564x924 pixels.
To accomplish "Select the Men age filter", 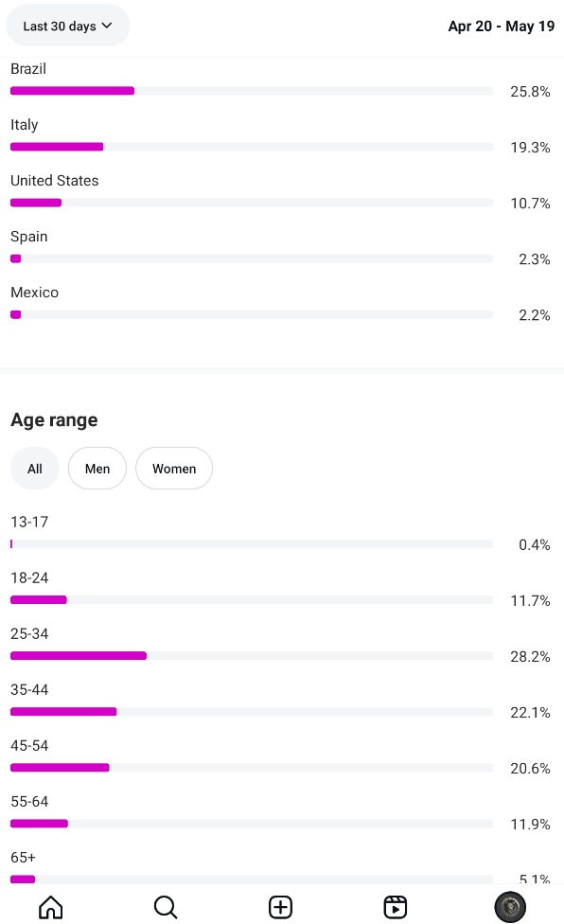I will tap(97, 469).
